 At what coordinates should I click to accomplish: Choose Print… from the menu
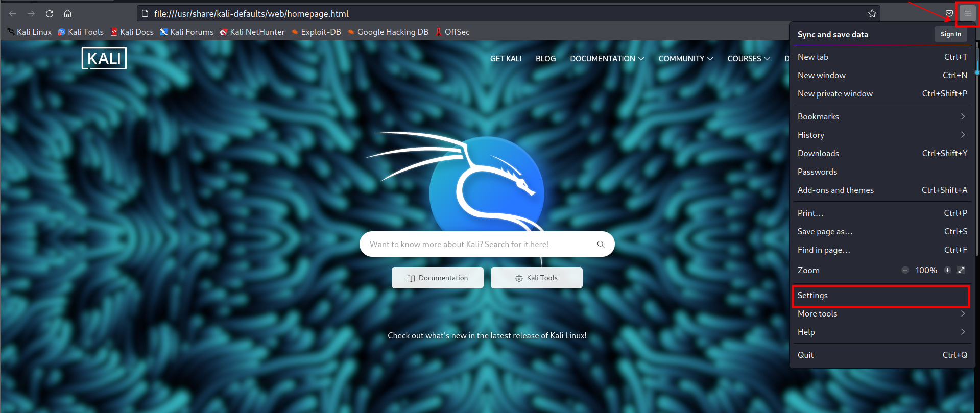click(882, 213)
